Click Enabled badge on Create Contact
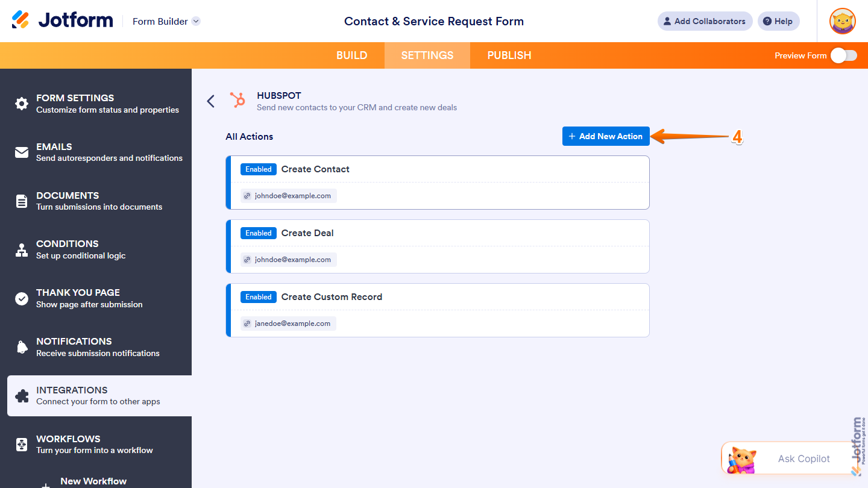This screenshot has height=488, width=868. coord(259,169)
